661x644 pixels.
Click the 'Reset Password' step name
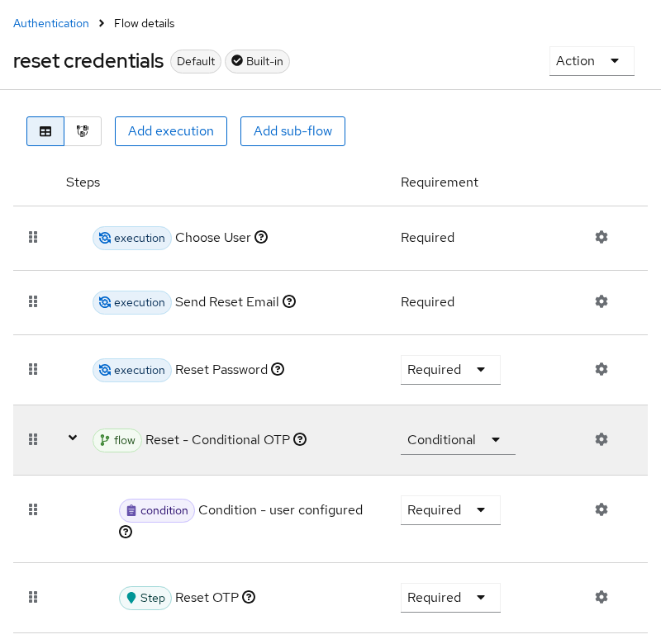pos(221,370)
